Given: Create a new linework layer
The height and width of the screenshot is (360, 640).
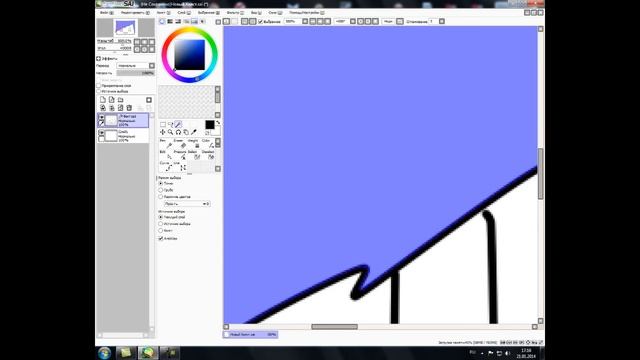Looking at the screenshot, I should point(111,100).
